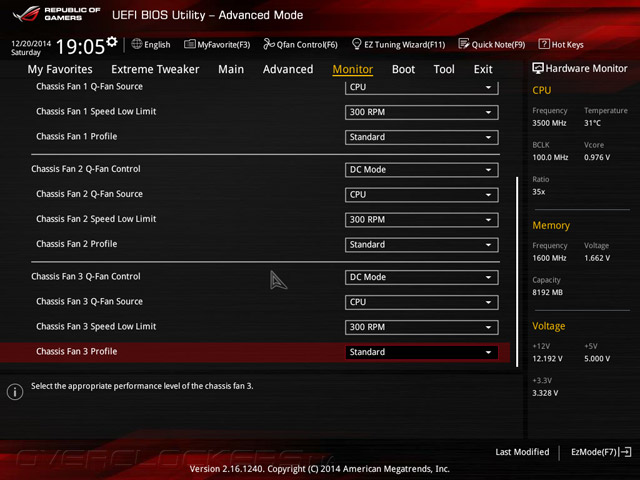This screenshot has width=640, height=480.
Task: Click the Quick Note notepad icon
Action: click(x=464, y=44)
